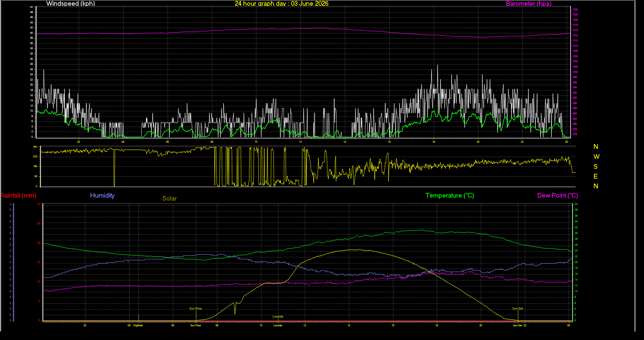Click "270" on the wind direction axis

click(x=35, y=156)
